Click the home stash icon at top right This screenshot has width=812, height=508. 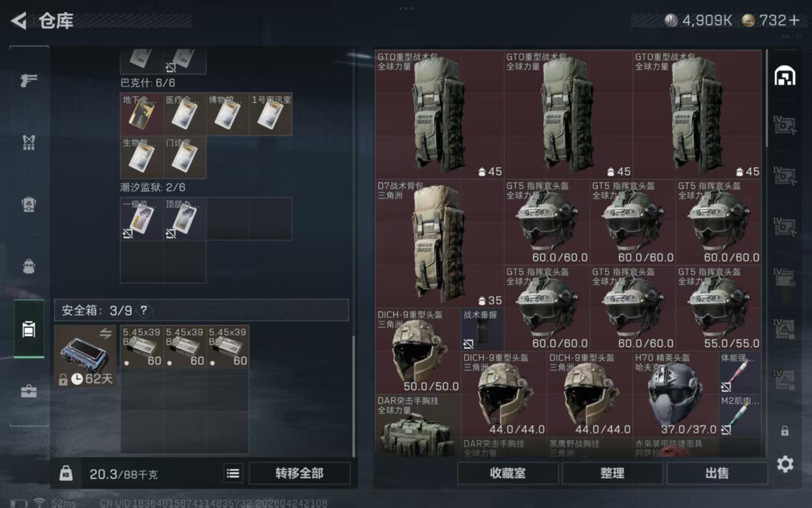(x=785, y=76)
